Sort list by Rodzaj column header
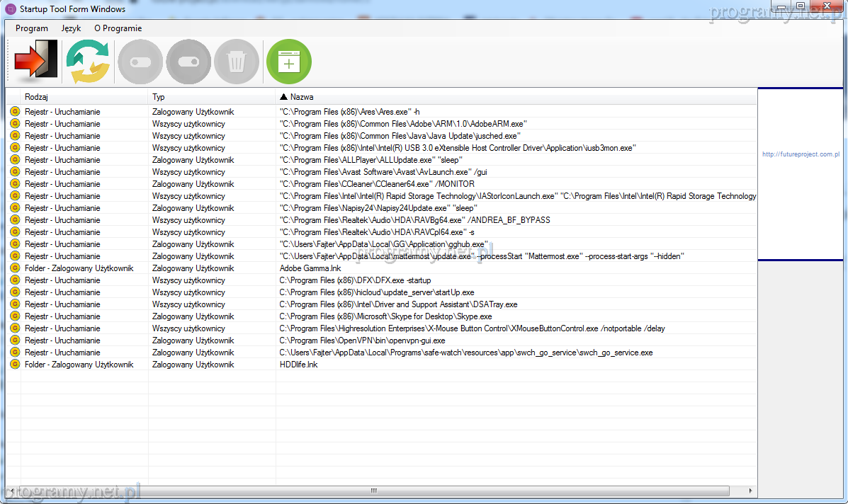848x504 pixels. [85, 97]
